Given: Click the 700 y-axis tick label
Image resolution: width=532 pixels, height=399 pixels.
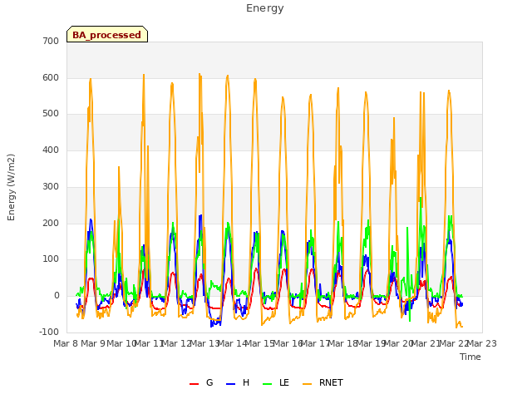Looking at the screenshot, I should 51,41.
